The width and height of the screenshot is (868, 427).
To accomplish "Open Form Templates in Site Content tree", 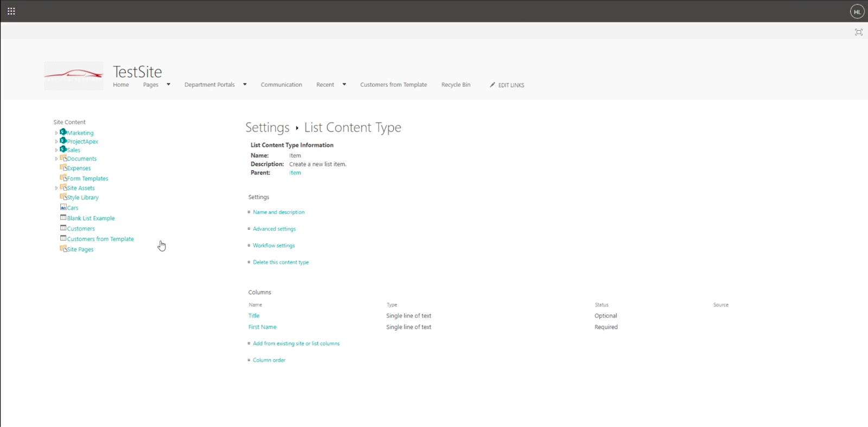I will point(88,178).
